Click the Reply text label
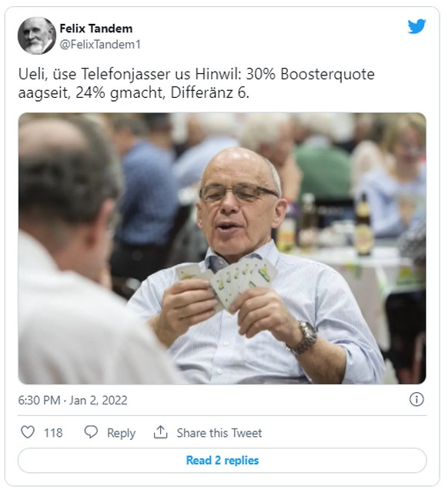This screenshot has width=448, height=490. pyautogui.click(x=121, y=433)
